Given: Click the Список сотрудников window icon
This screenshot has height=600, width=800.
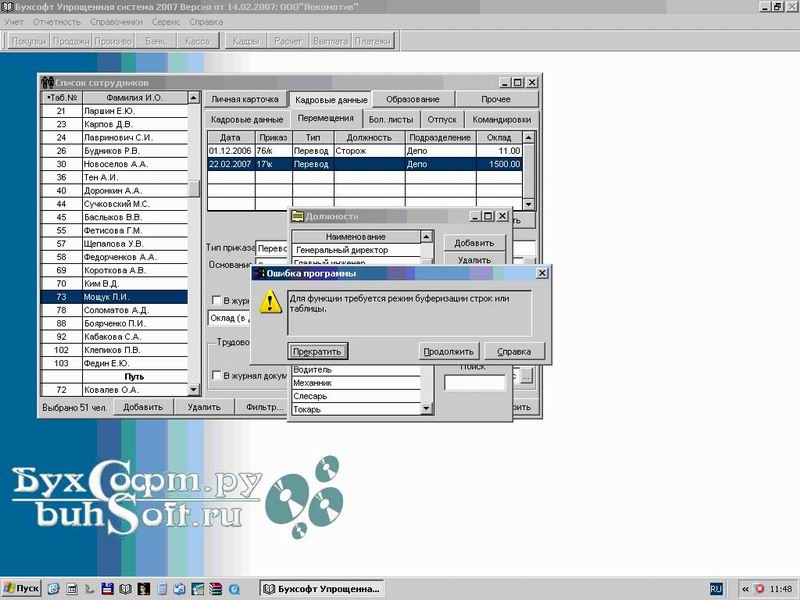Looking at the screenshot, I should click(x=48, y=82).
